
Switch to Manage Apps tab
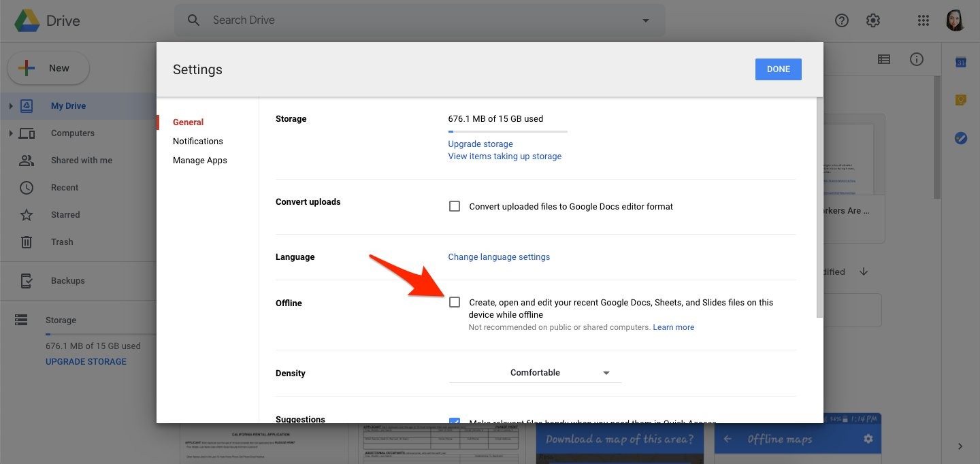click(200, 161)
